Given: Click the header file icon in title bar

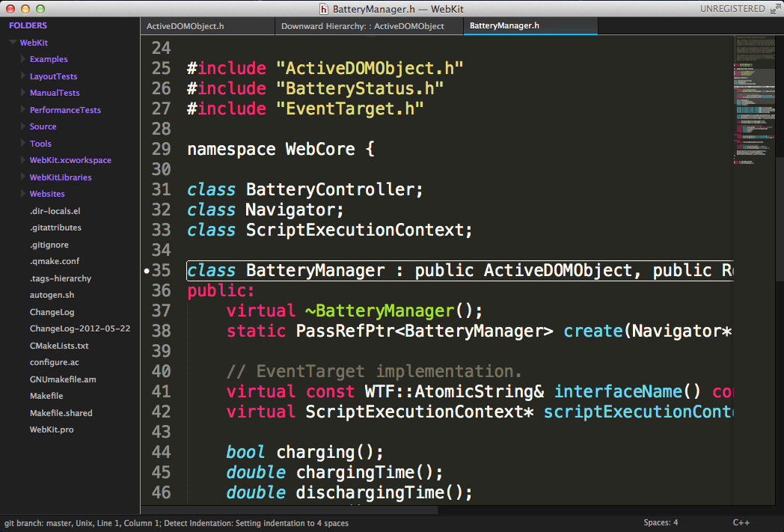Looking at the screenshot, I should (324, 9).
